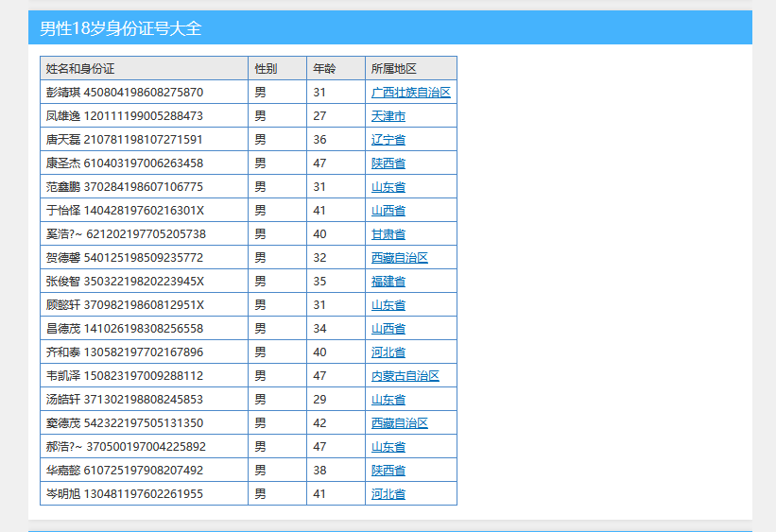
Task: Click 山东省 link in 范鑫鹏 row
Action: tap(388, 187)
